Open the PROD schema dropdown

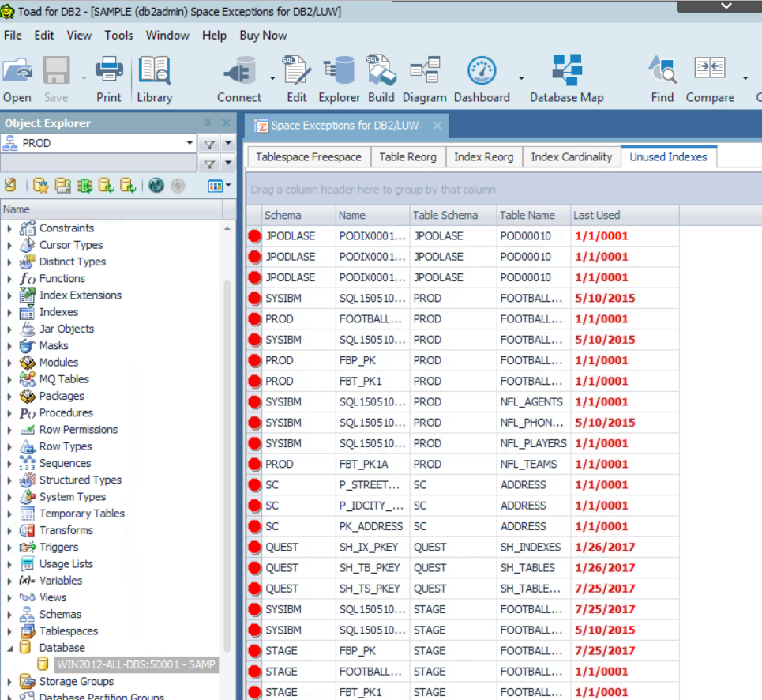tap(190, 144)
